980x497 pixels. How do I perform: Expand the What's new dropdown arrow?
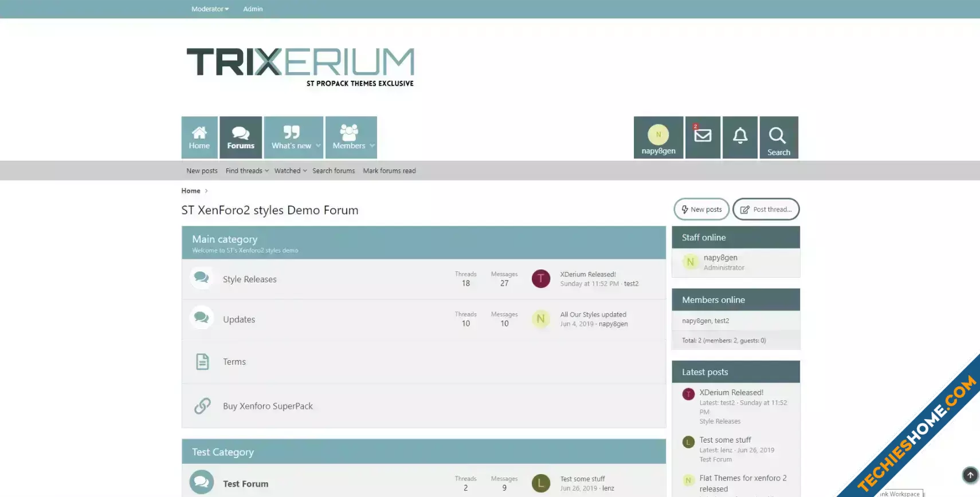(x=319, y=145)
